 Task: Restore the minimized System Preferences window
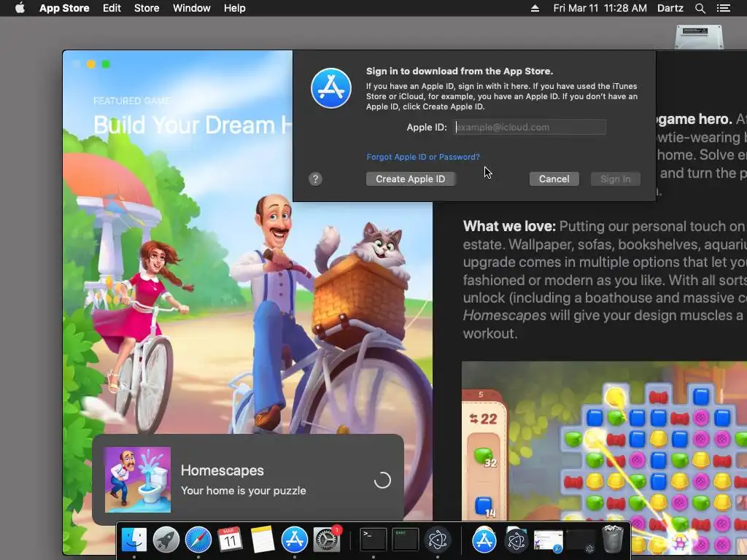pyautogui.click(x=581, y=542)
